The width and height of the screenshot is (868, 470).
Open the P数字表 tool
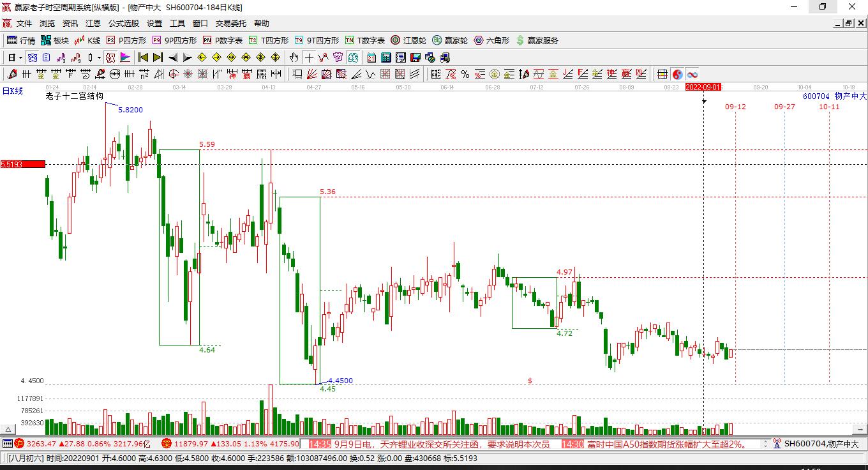tap(223, 40)
